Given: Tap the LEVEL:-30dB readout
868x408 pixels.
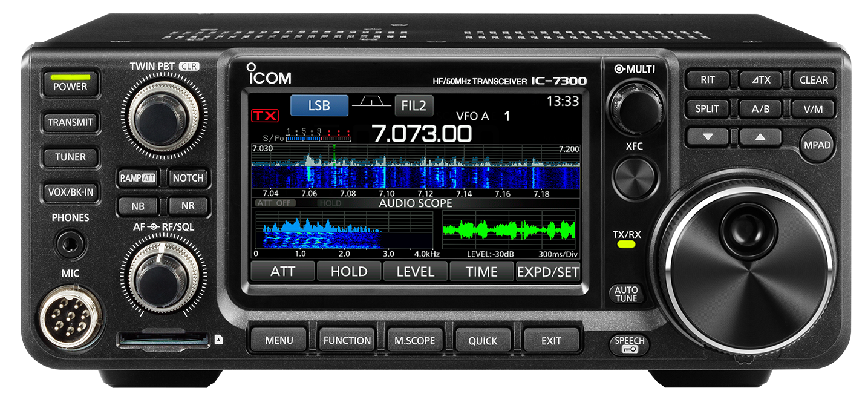Looking at the screenshot, I should [490, 255].
